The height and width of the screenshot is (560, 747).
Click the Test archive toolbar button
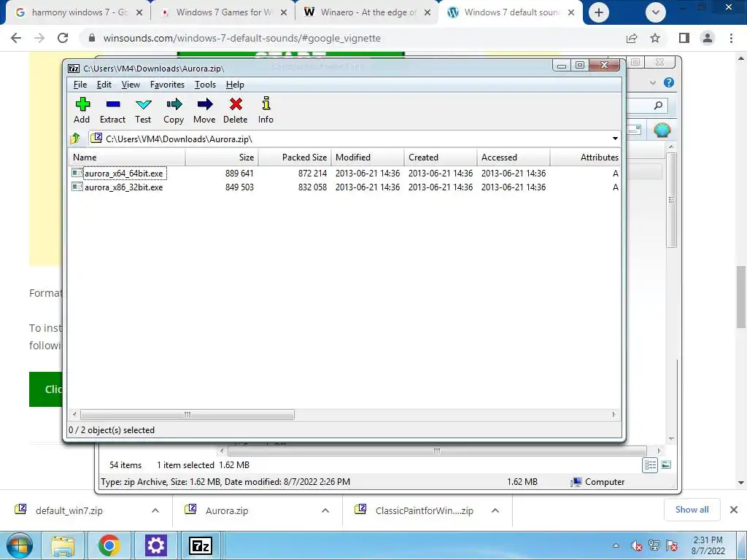[x=143, y=111]
